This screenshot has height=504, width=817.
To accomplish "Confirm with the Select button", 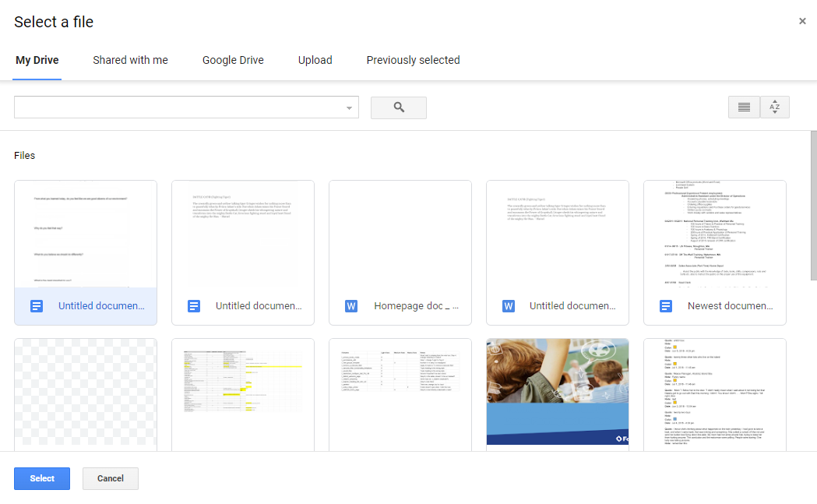I will coord(41,478).
